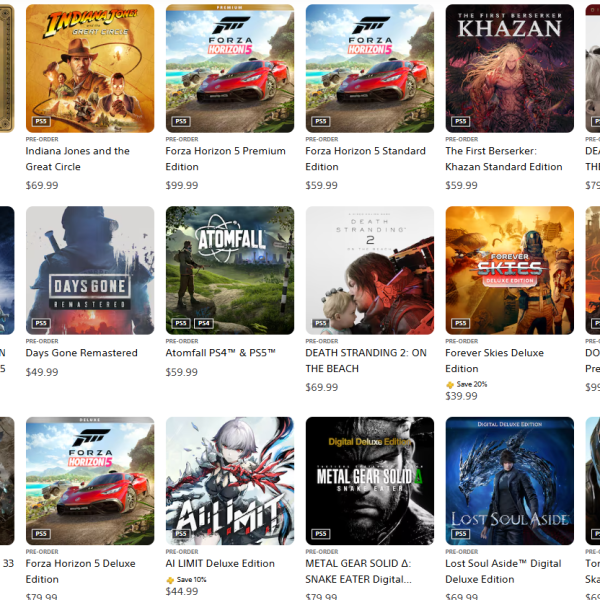Open The First Berserker Khazan cover image

point(510,68)
